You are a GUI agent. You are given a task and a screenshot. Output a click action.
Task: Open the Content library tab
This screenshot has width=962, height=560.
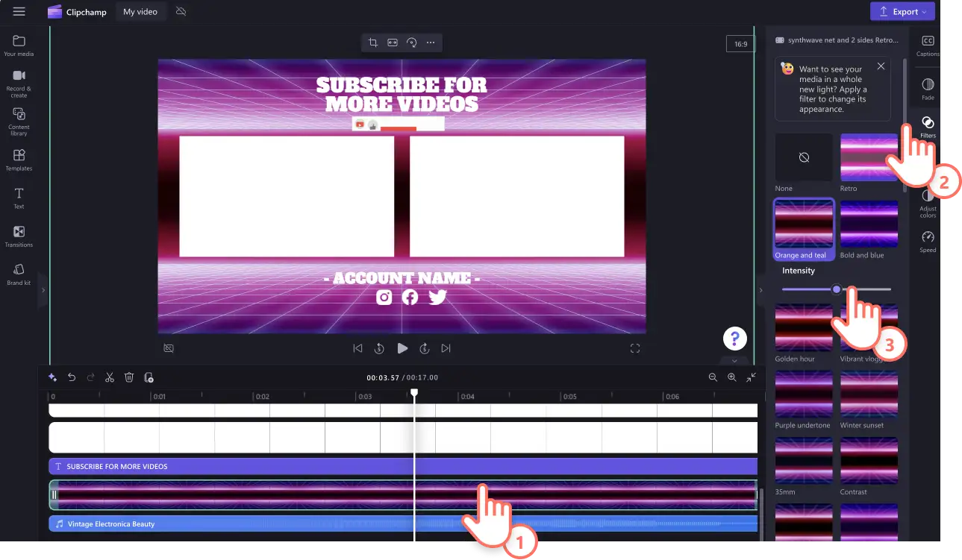19,122
